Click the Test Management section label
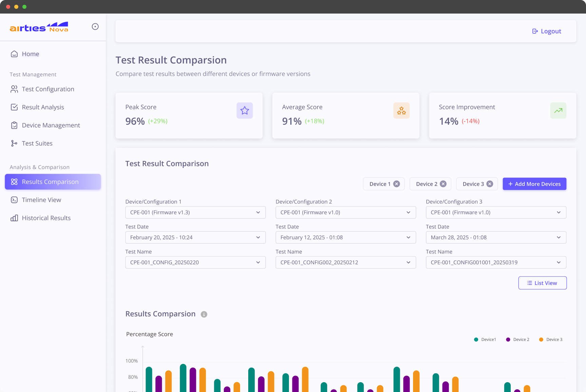586x392 pixels. (x=33, y=75)
